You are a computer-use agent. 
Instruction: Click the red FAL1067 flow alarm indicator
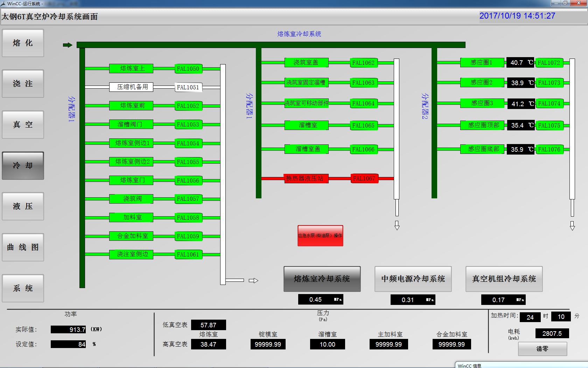[364, 178]
